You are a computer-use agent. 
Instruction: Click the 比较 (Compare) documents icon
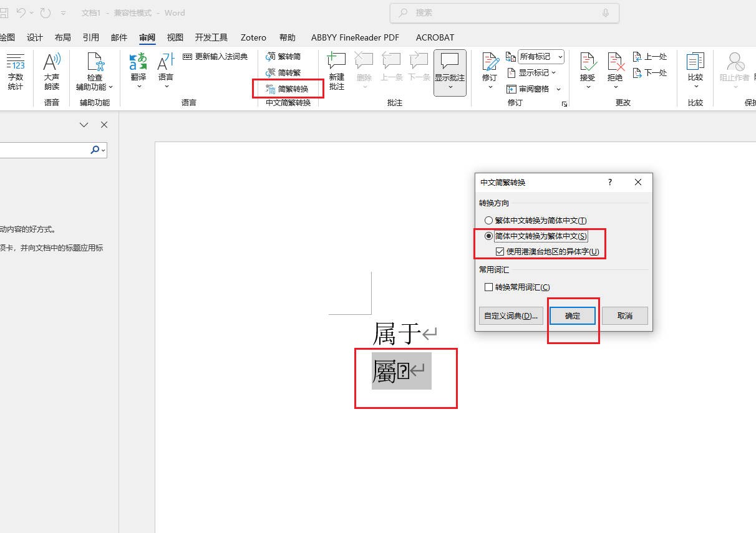point(695,69)
